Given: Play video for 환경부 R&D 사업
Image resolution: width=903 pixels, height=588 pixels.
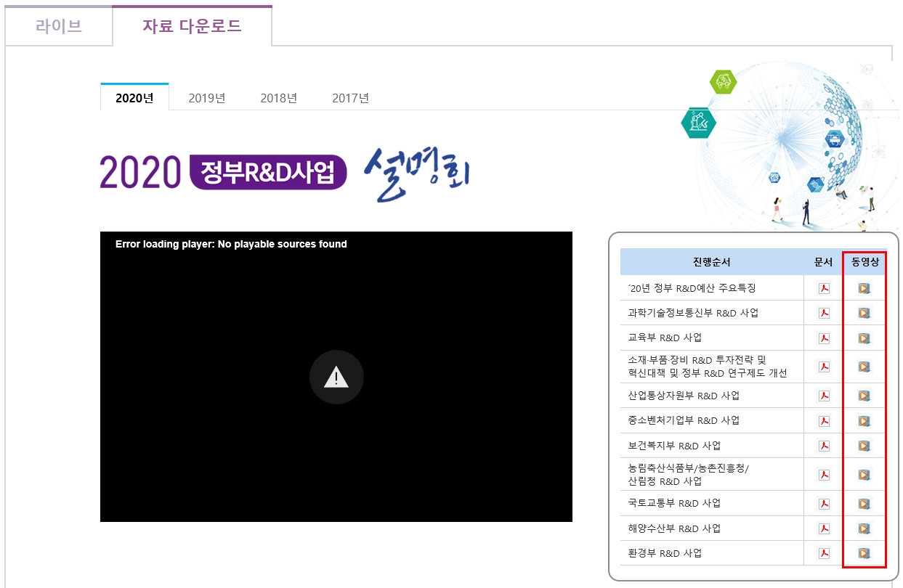Looking at the screenshot, I should click(x=864, y=553).
